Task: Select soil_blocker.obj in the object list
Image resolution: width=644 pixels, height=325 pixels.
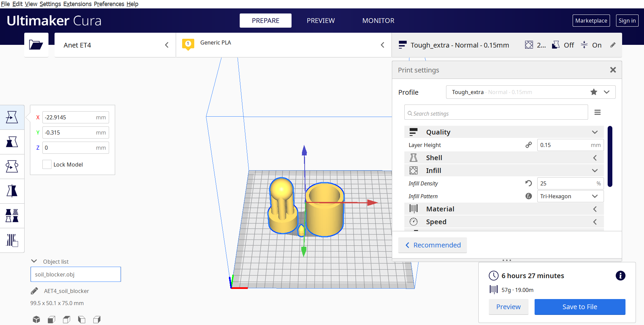Action: tap(75, 274)
